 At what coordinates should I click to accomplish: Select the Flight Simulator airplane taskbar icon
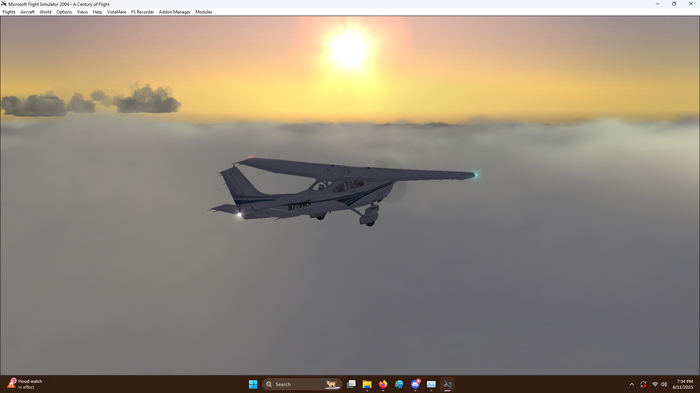[x=447, y=384]
